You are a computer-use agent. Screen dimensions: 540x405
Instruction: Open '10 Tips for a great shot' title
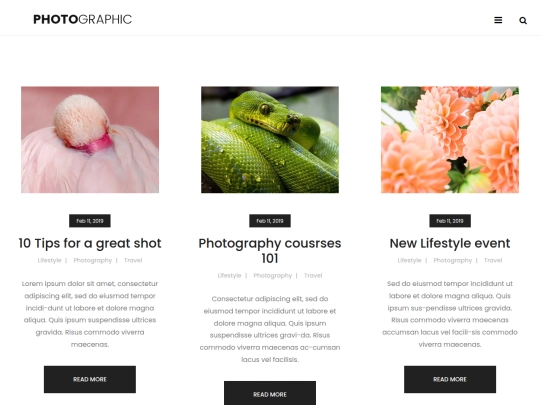(90, 243)
